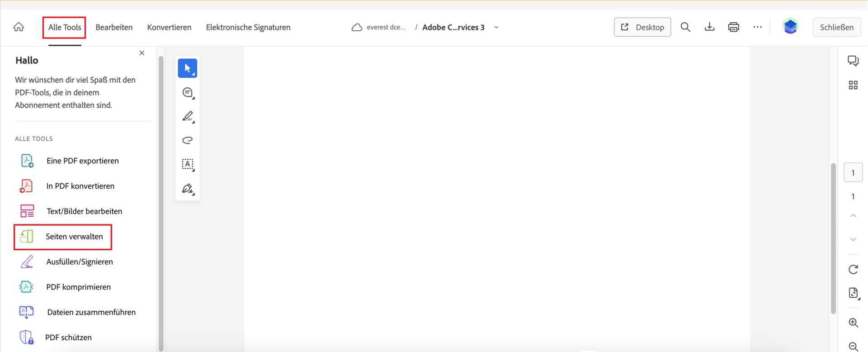Zoom out of the document
868x352 pixels.
pos(853,346)
